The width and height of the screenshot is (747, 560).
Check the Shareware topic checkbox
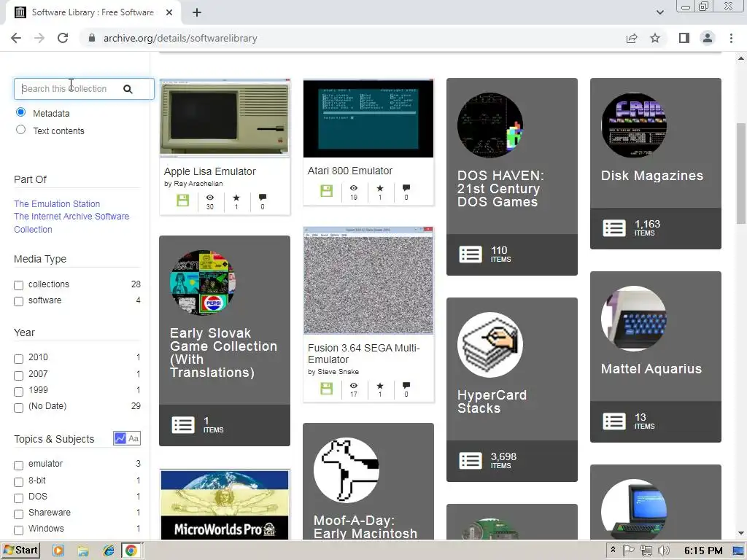[x=18, y=515]
